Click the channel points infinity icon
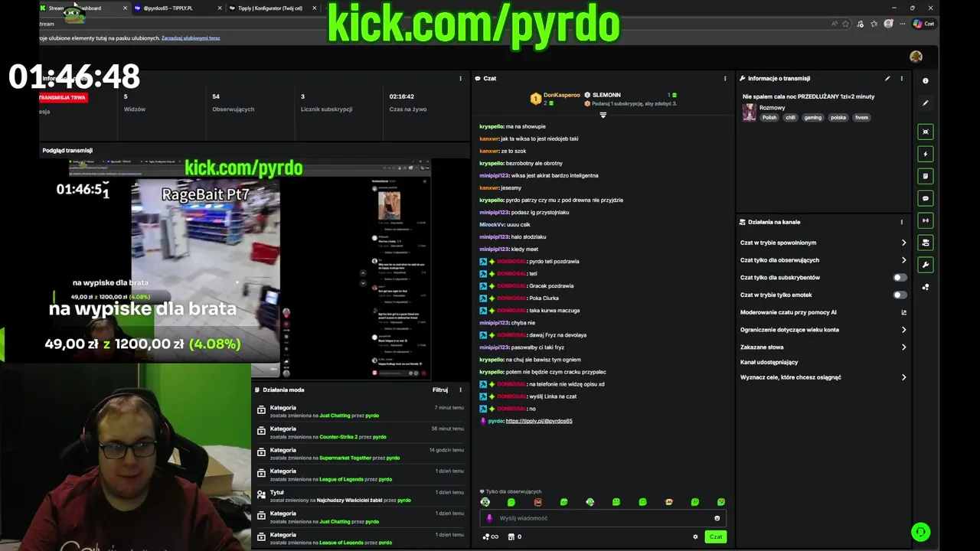Screen dimensions: 980x551 [491, 536]
